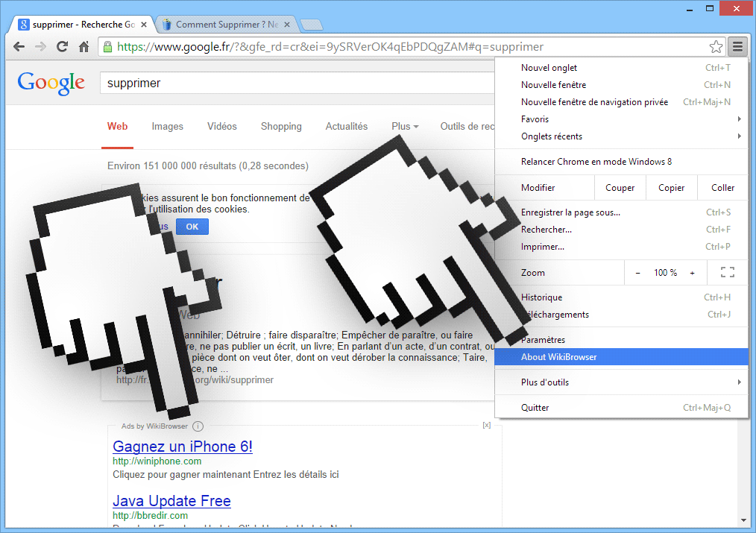The width and height of the screenshot is (756, 533).
Task: Expand the Onglets récents submenu
Action: tap(621, 136)
